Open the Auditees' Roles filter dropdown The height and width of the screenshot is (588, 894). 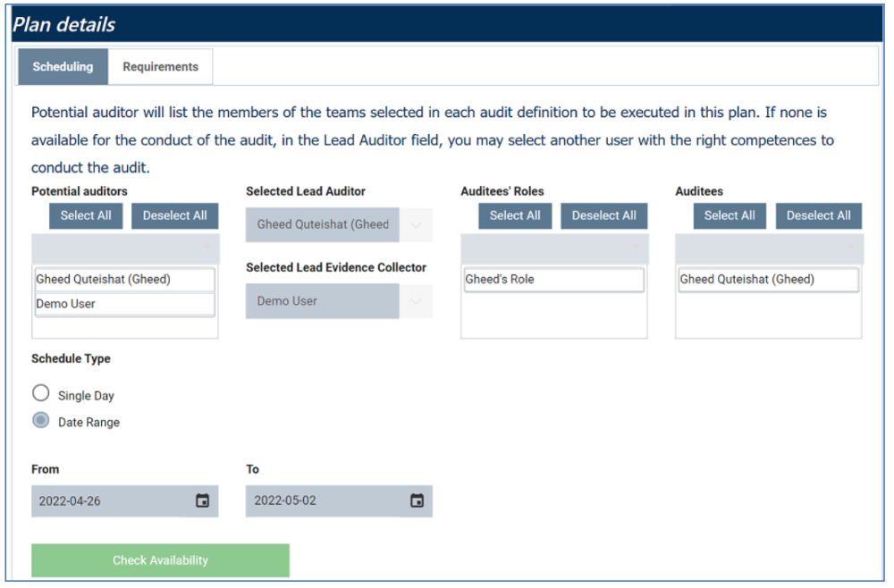click(554, 248)
